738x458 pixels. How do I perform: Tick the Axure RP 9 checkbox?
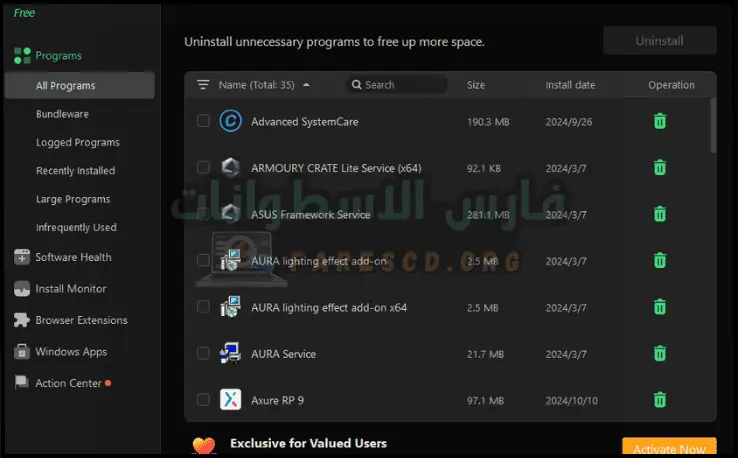[203, 400]
